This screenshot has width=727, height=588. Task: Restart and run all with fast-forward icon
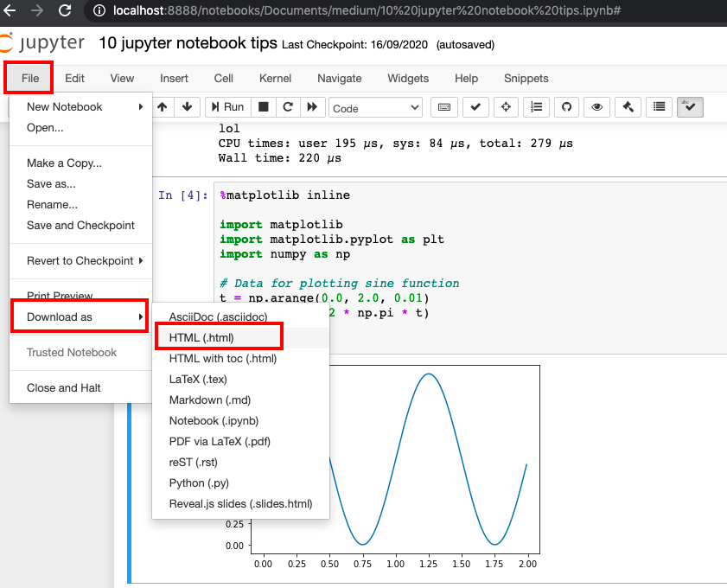coord(312,107)
